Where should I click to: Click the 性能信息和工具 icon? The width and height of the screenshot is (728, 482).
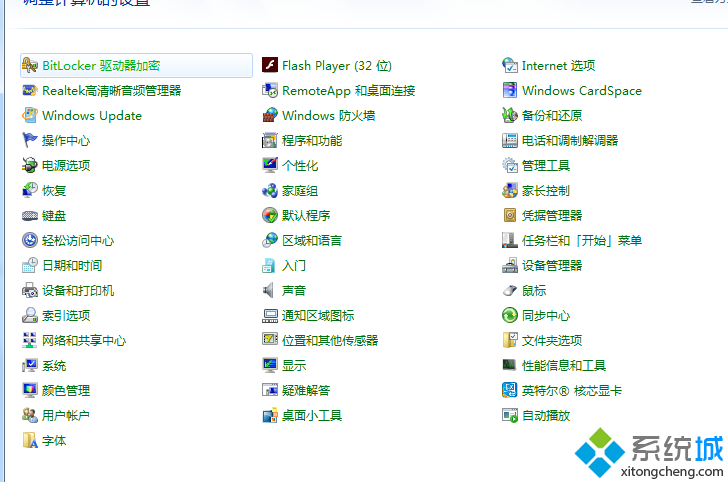pyautogui.click(x=510, y=365)
